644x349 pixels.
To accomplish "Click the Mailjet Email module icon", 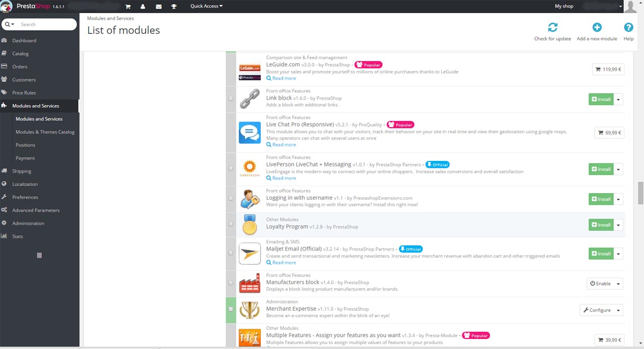I will (250, 253).
